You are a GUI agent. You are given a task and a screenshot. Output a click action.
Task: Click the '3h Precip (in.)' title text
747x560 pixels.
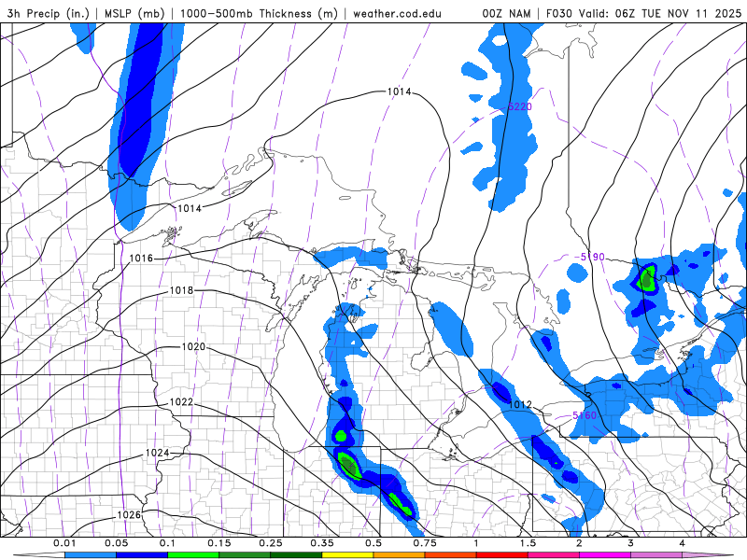49,13
